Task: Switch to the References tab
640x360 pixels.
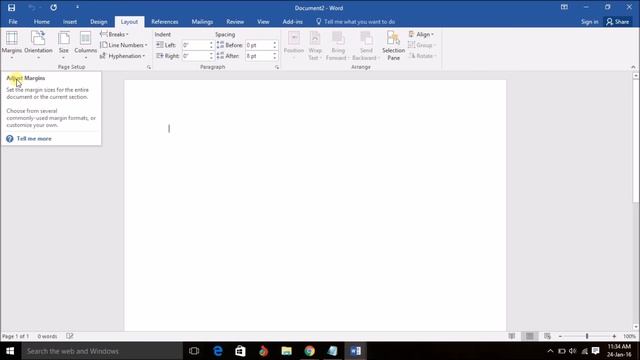Action: click(164, 22)
